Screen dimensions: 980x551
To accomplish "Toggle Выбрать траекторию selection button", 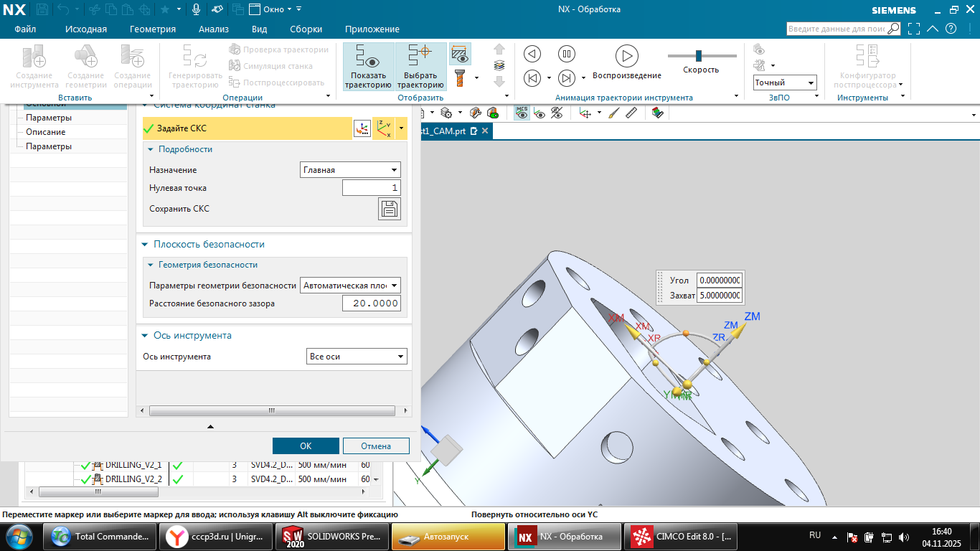I will coord(420,66).
